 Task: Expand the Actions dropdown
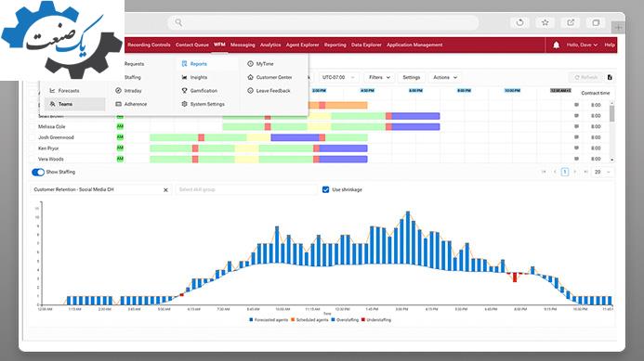pos(445,77)
